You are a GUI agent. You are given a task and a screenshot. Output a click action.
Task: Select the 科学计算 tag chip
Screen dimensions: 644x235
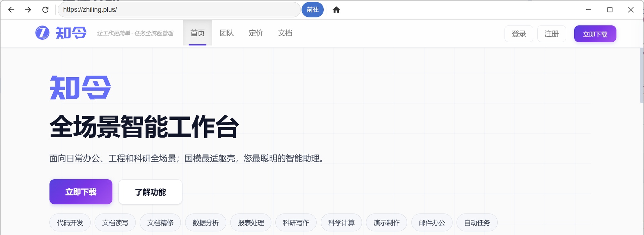click(341, 223)
